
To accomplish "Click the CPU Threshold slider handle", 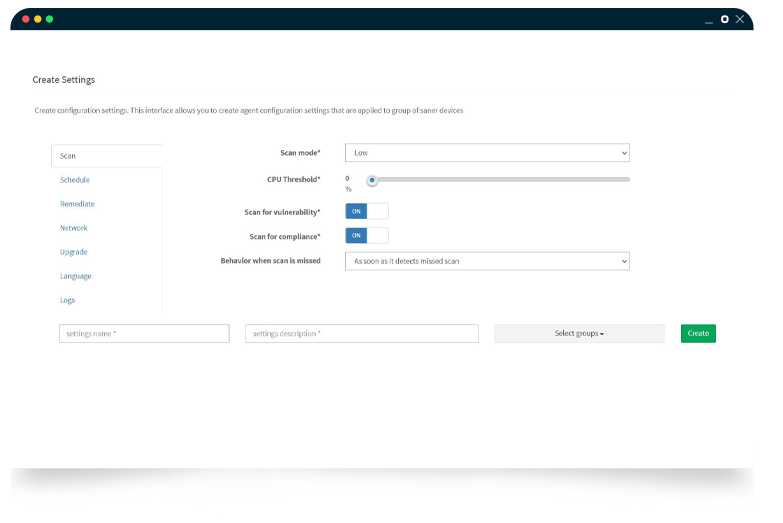I will [x=372, y=180].
